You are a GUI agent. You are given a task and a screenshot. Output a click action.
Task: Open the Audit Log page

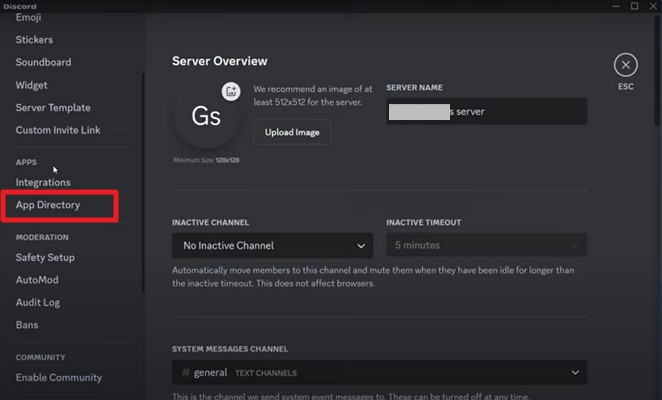coord(38,302)
